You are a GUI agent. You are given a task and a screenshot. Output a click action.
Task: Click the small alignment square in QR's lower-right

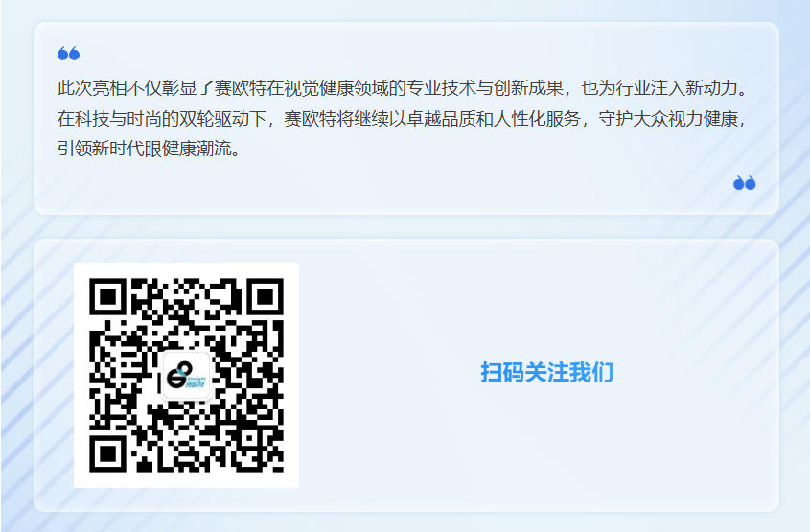250,440
